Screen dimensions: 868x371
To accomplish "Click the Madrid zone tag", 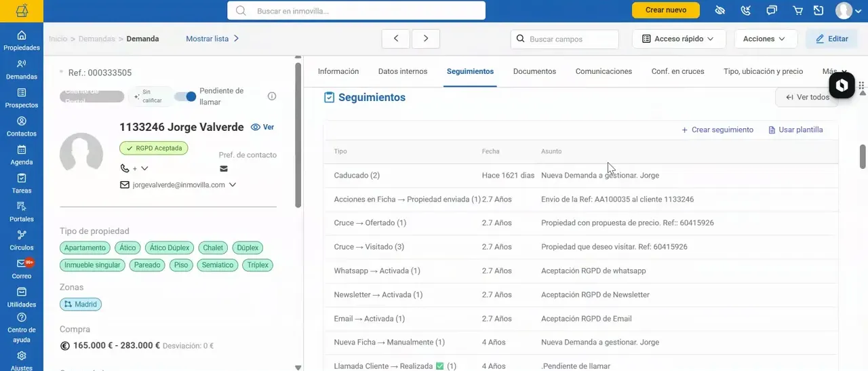I will coord(80,304).
